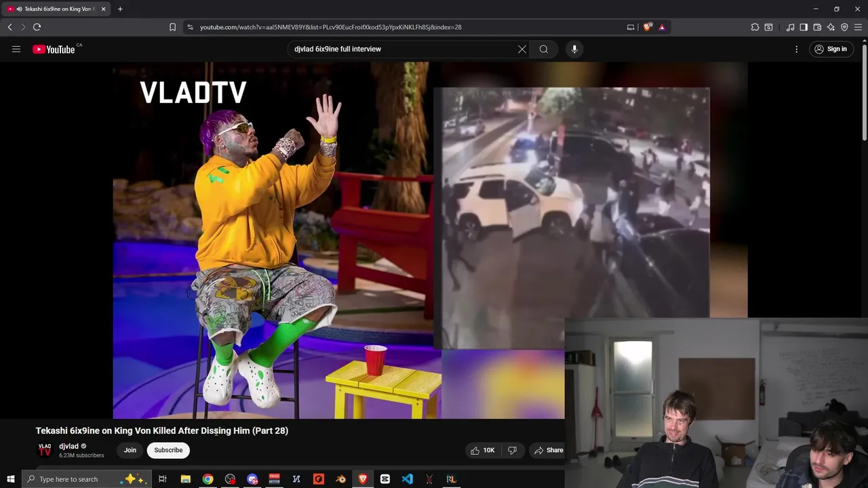Like the video with 10K likes

(483, 450)
